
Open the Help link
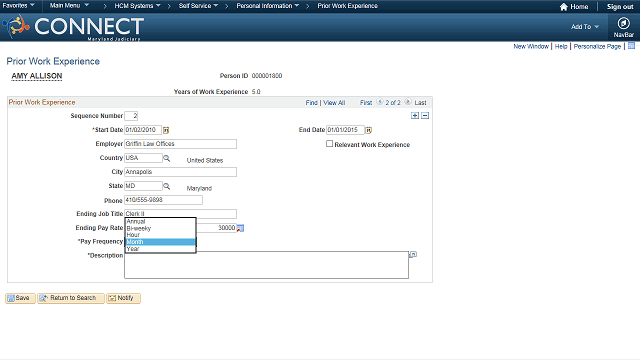pyautogui.click(x=561, y=47)
